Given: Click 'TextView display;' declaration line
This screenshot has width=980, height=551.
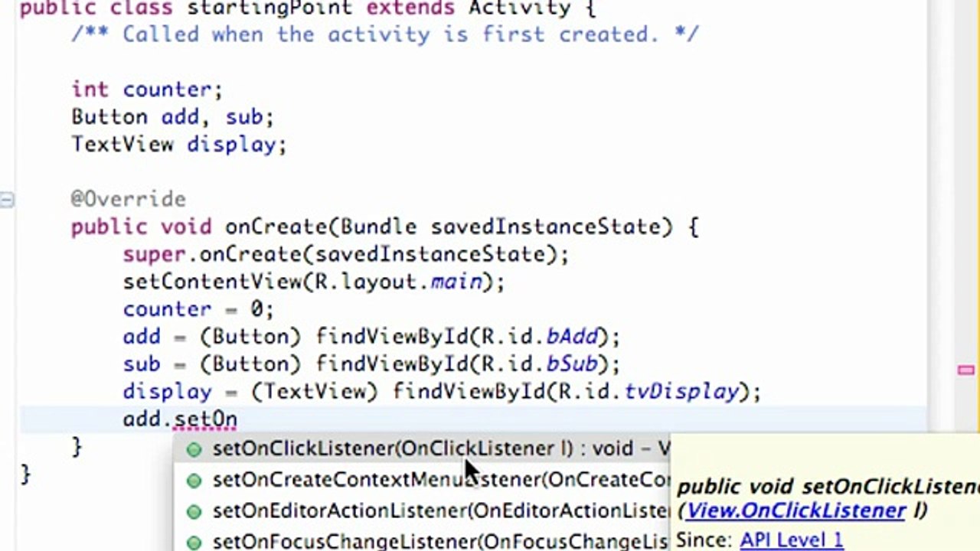Looking at the screenshot, I should coord(179,144).
